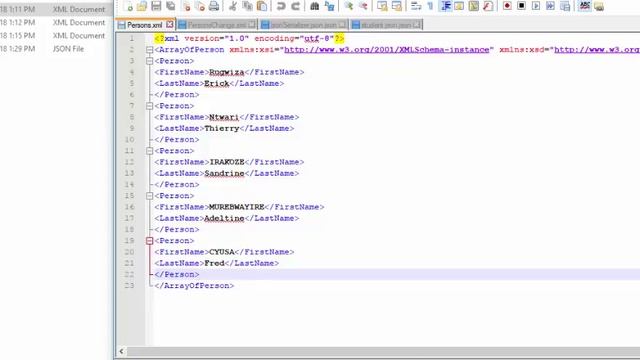Play back the recorded macro
Screen dimensions: 640x360
[x=536, y=6]
